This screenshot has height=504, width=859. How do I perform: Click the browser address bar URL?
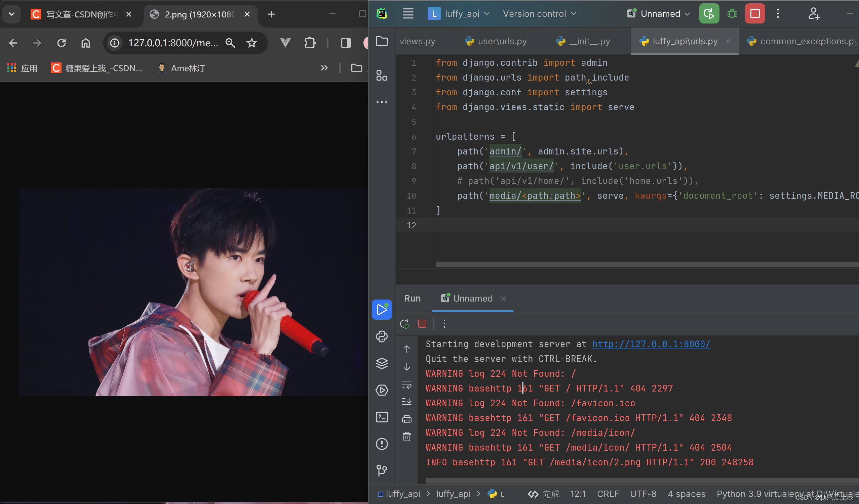[172, 43]
